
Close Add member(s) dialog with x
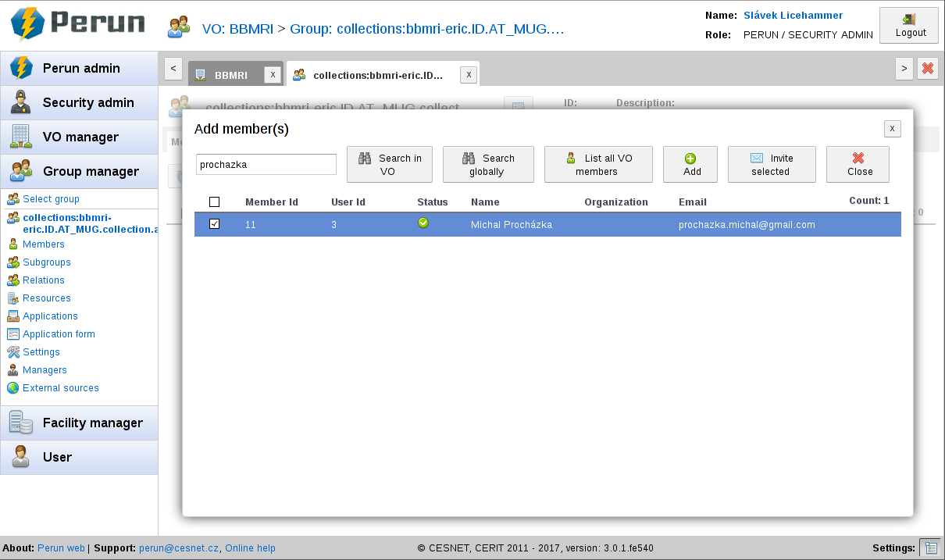(893, 129)
